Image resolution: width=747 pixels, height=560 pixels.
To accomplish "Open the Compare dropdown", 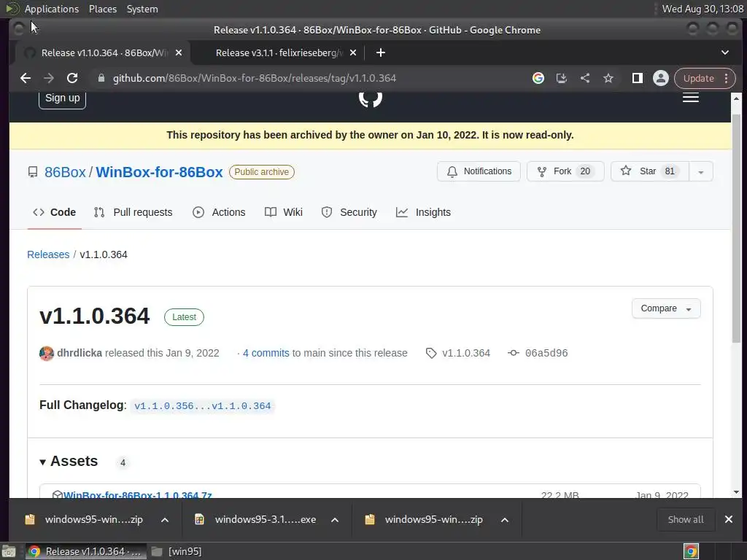I will tap(666, 308).
